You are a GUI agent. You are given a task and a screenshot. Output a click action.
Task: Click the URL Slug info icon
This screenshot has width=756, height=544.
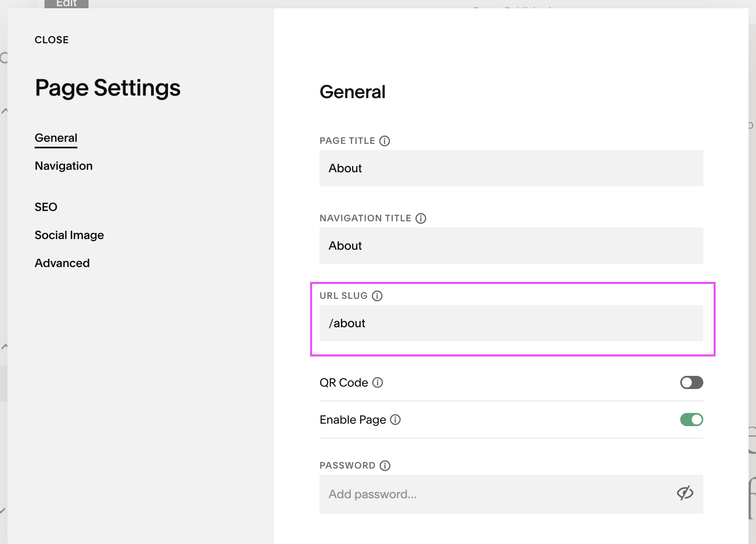pos(377,296)
